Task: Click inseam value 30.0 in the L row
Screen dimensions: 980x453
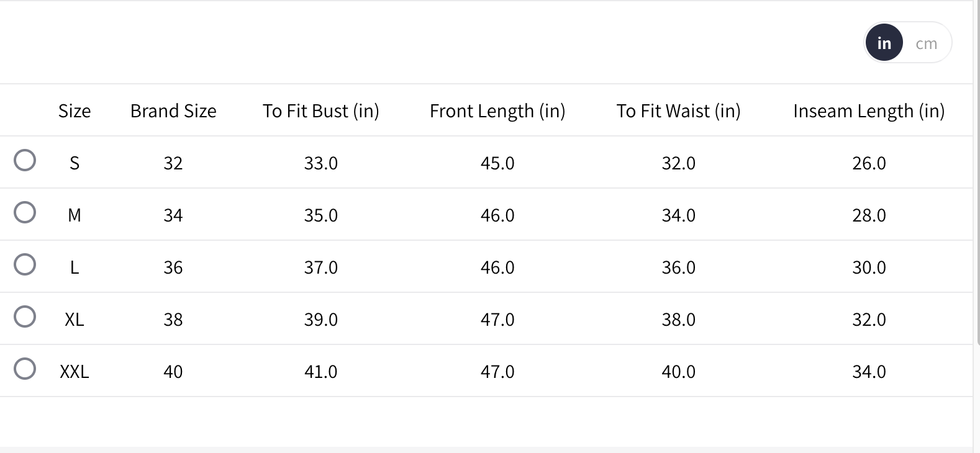Action: click(x=869, y=267)
